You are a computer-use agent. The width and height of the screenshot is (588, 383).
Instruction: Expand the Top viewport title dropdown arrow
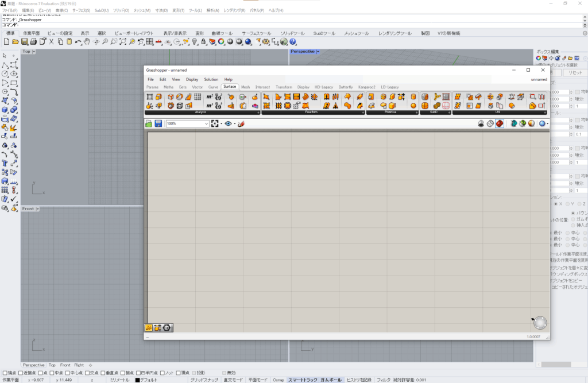34,52
